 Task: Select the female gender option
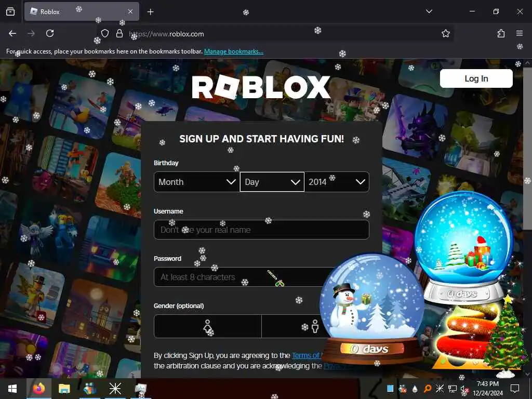[x=208, y=326]
